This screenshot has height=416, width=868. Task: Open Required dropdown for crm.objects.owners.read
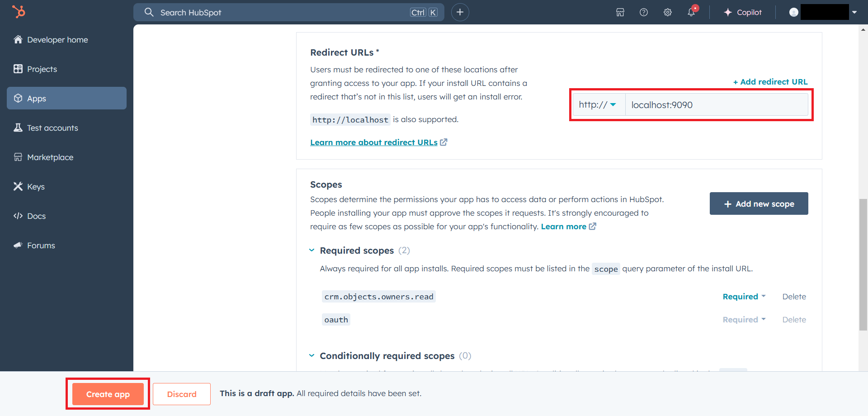coord(744,297)
